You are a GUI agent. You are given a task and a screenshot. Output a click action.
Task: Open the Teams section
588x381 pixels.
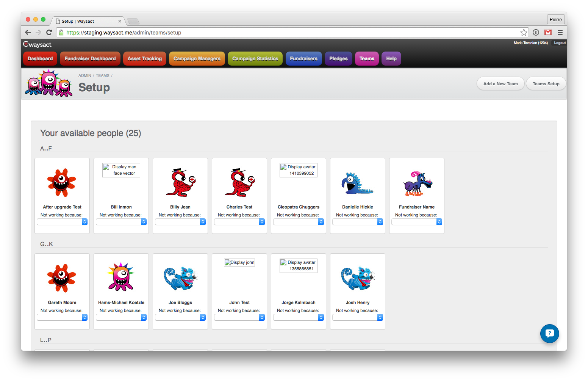(367, 58)
